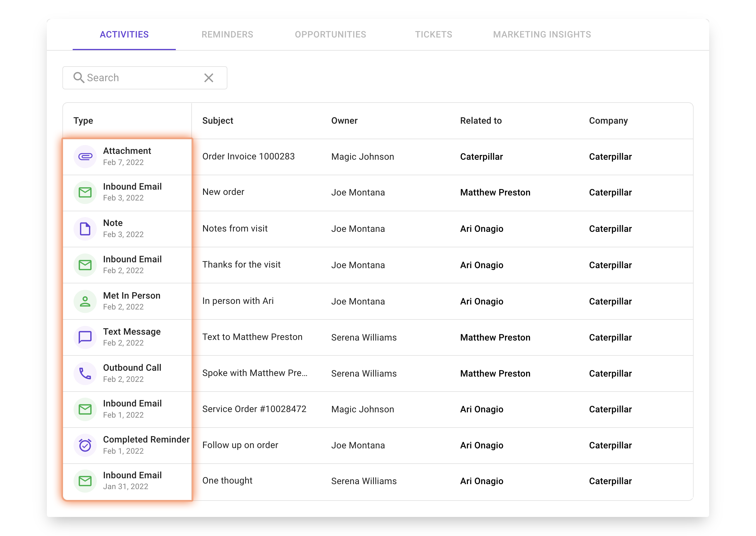This screenshot has width=756, height=536.
Task: Click the Jan 31 Inbound Email icon
Action: pyautogui.click(x=85, y=481)
